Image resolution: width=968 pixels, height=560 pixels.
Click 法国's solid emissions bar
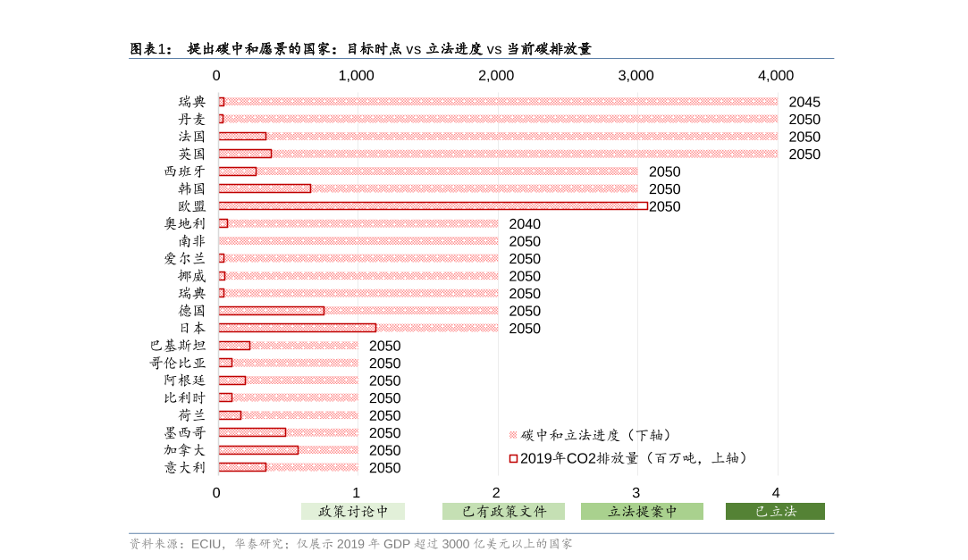pos(241,137)
